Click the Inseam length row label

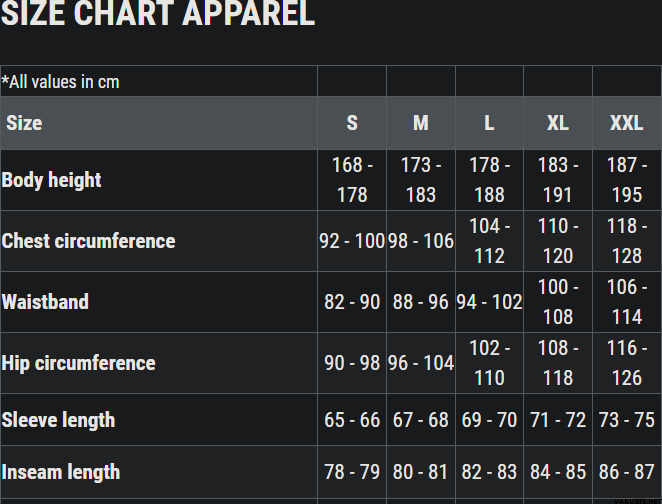point(61,472)
